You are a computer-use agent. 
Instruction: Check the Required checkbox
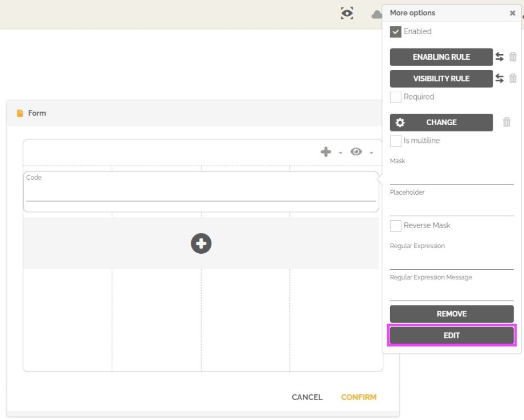tap(396, 97)
